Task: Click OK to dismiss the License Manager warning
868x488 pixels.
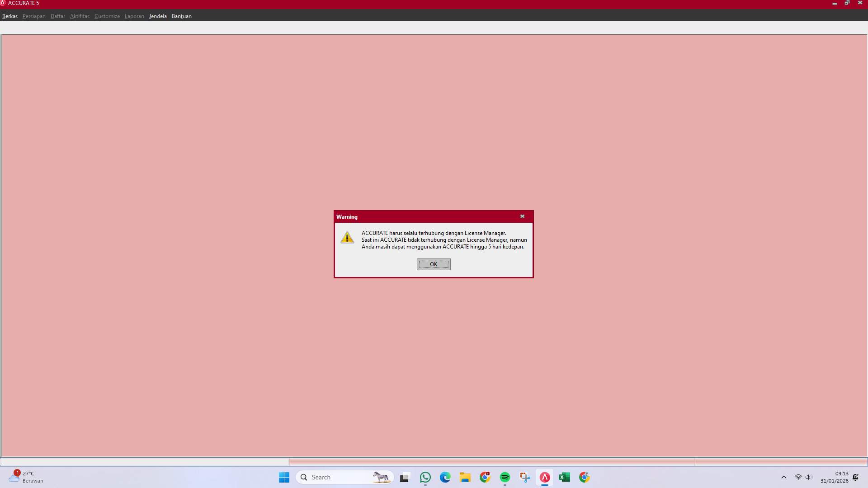Action: pos(433,264)
